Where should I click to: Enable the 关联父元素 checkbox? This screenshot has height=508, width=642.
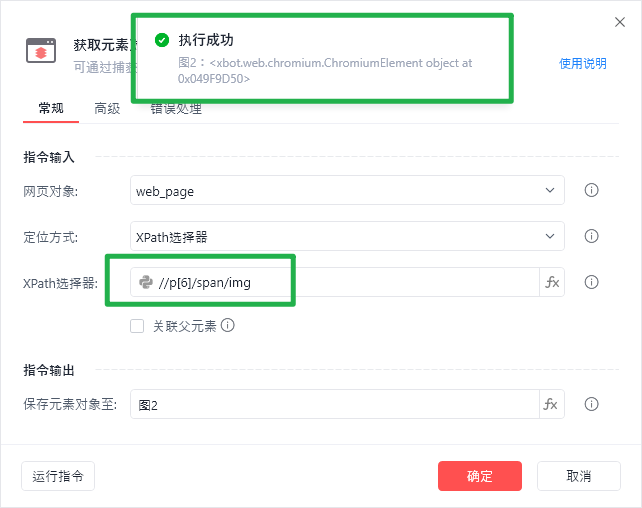click(138, 325)
